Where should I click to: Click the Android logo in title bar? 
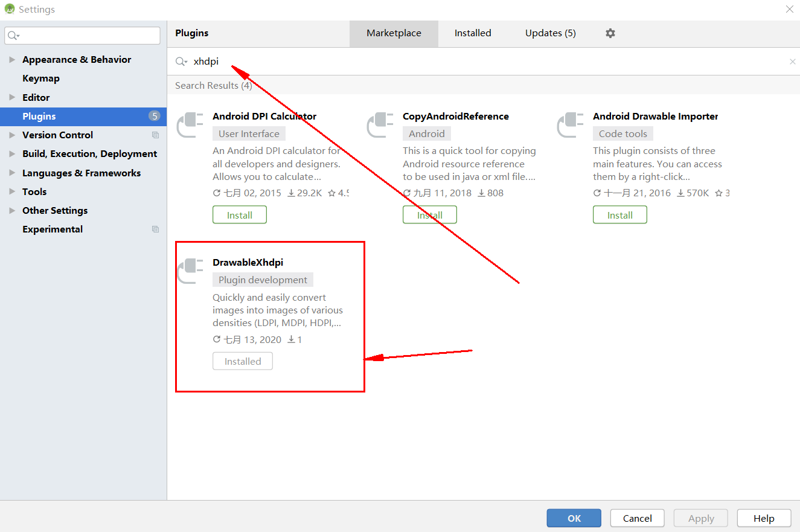coord(8,9)
